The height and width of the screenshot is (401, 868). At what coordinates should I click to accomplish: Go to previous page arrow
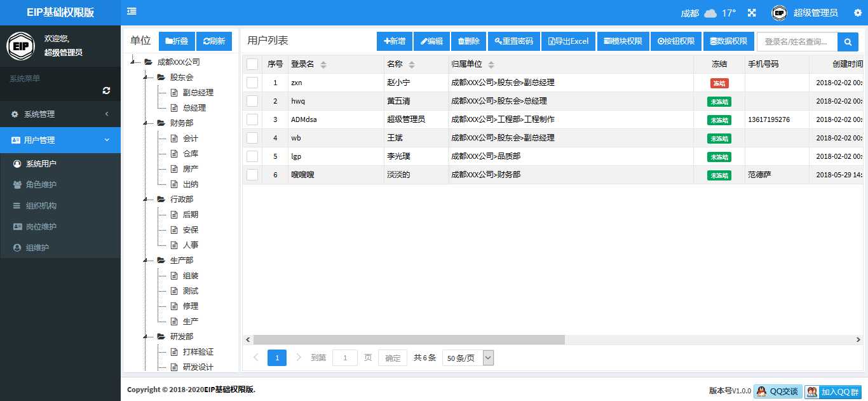255,358
